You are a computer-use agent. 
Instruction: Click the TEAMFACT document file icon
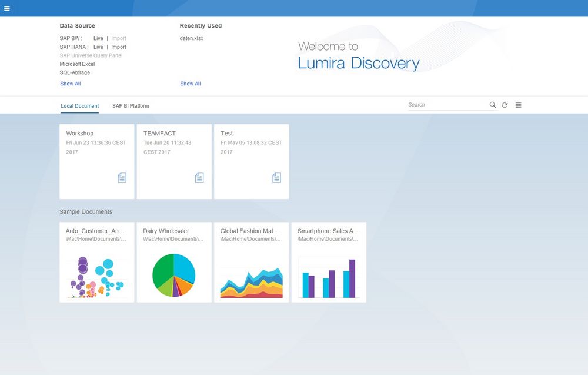[x=199, y=178]
